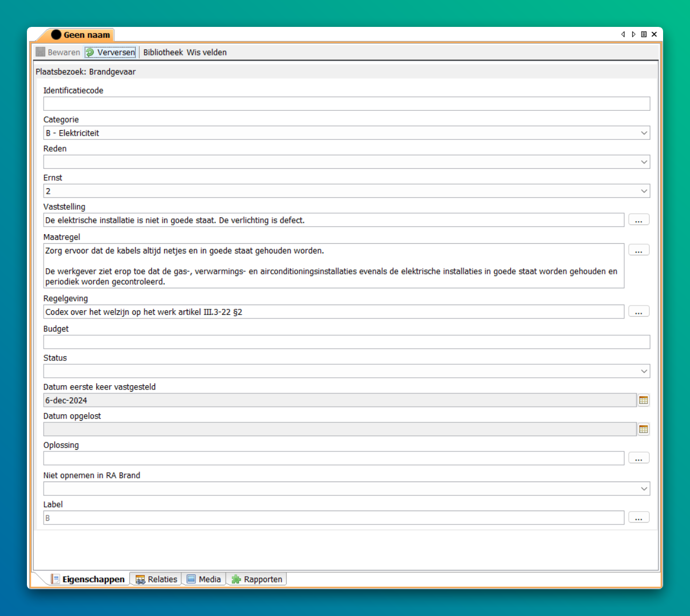This screenshot has width=690, height=616.
Task: Click the Bewaren save icon
Action: pos(40,52)
